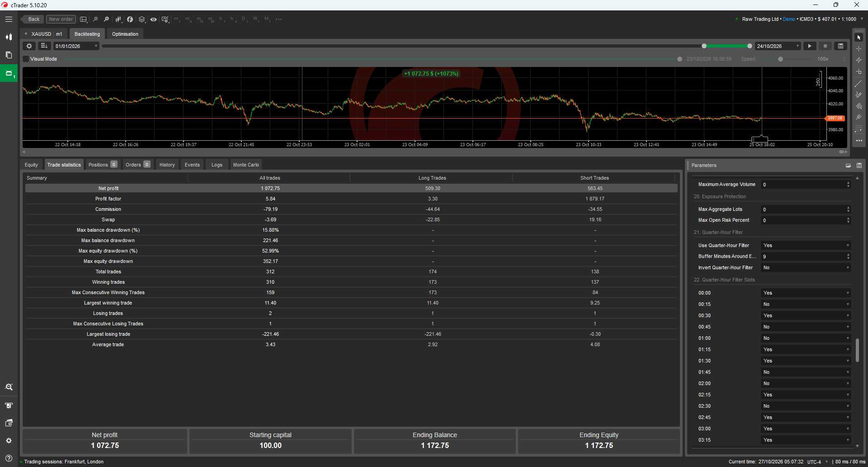Open backtesting settings gear

tap(29, 46)
